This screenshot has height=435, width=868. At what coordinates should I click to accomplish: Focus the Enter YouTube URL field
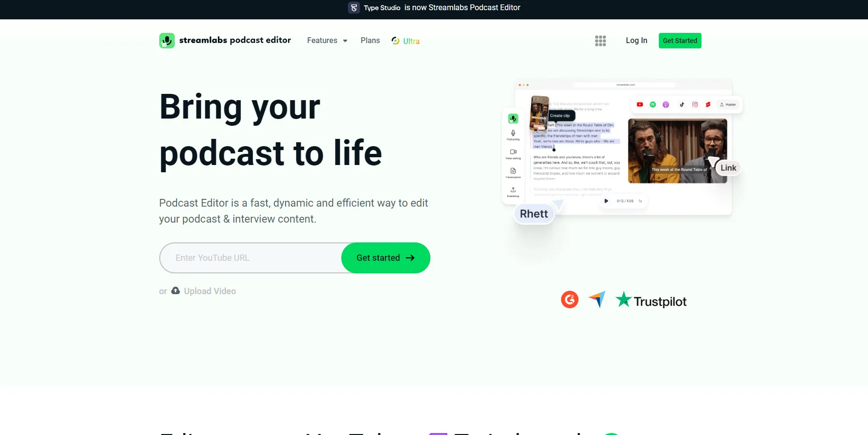click(251, 258)
